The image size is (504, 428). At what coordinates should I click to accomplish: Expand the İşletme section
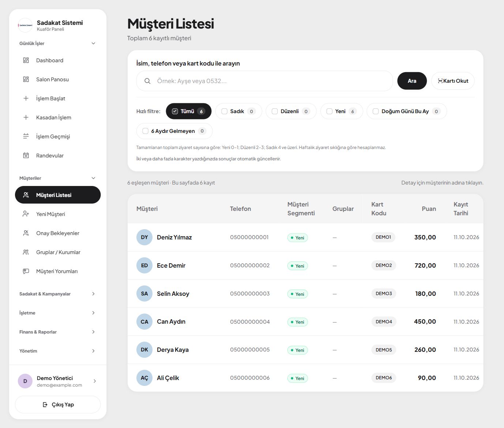[x=57, y=313]
